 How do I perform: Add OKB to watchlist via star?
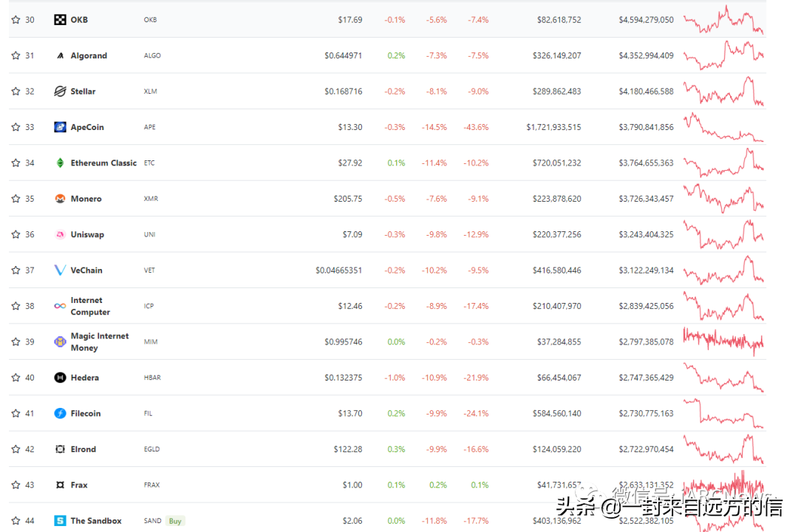point(15,20)
